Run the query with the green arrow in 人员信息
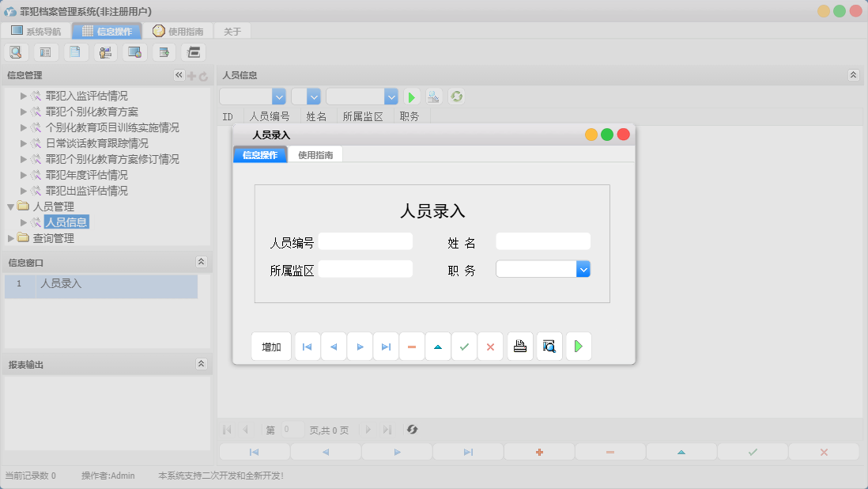The image size is (868, 489). tap(411, 97)
